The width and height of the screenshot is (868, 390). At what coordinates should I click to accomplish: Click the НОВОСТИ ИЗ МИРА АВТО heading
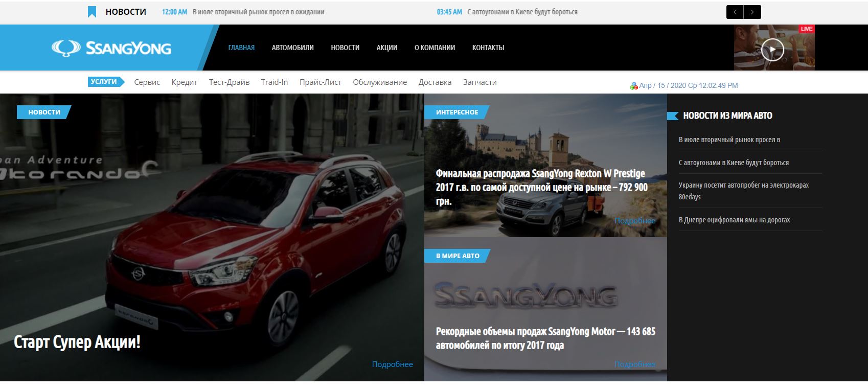point(727,116)
